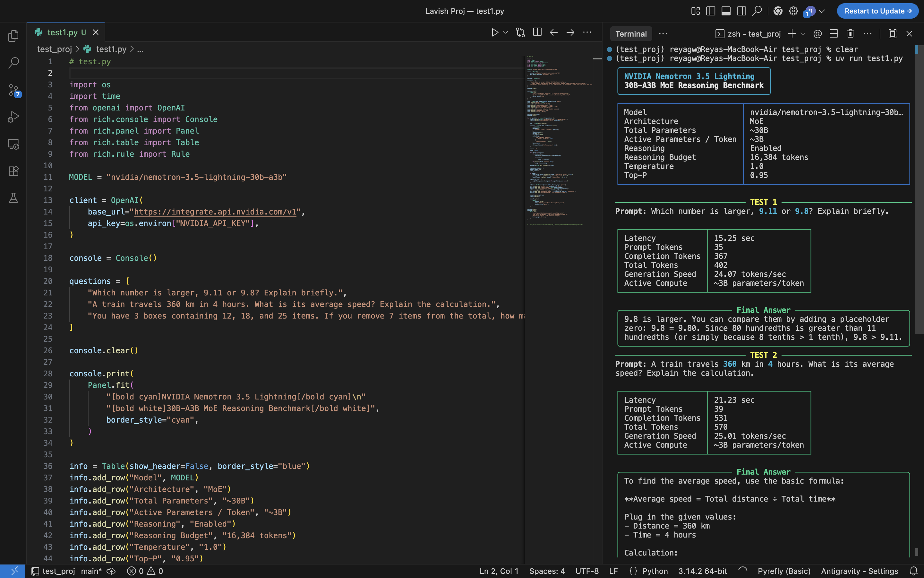Click Pyrefly (Basic) in the status bar

(x=784, y=571)
